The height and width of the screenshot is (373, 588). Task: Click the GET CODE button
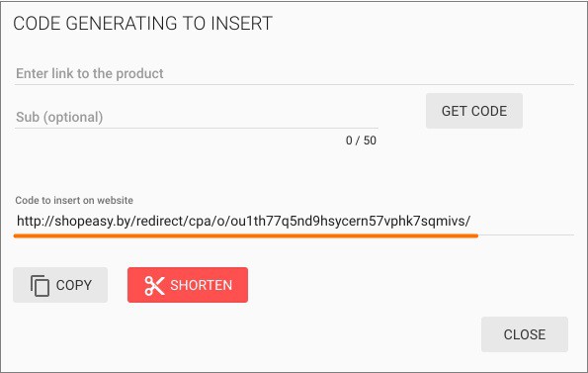pos(474,111)
